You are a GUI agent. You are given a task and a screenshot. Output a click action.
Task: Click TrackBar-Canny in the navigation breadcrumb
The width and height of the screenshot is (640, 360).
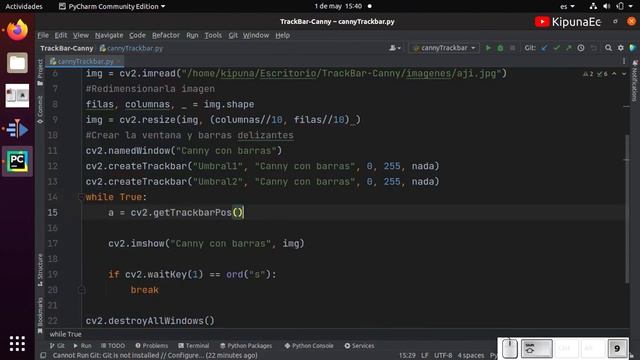(67, 48)
